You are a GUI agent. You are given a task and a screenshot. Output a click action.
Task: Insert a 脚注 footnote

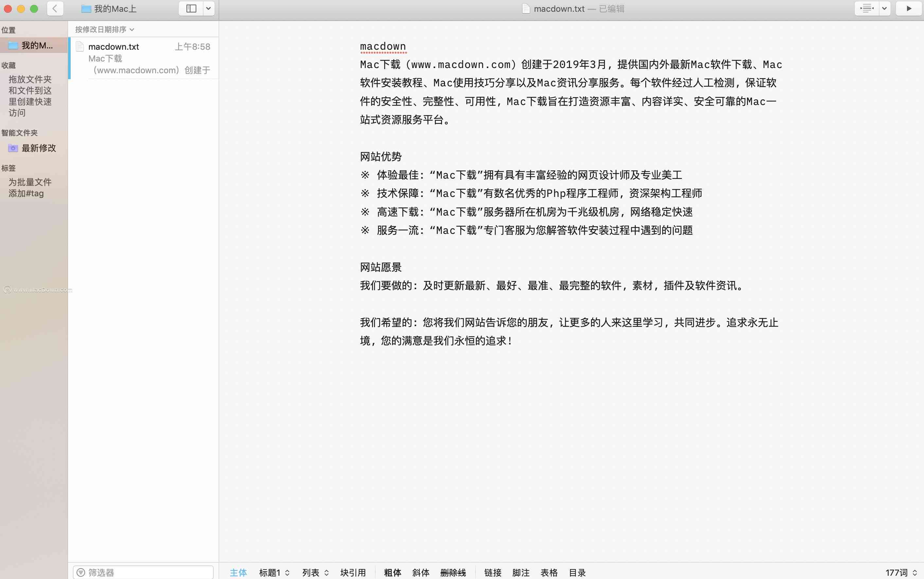(521, 572)
